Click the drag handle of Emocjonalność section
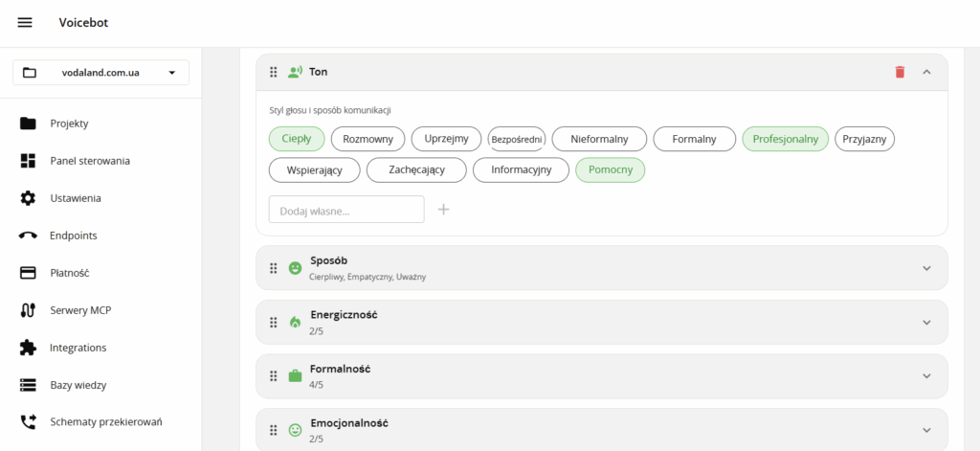 pos(273,430)
